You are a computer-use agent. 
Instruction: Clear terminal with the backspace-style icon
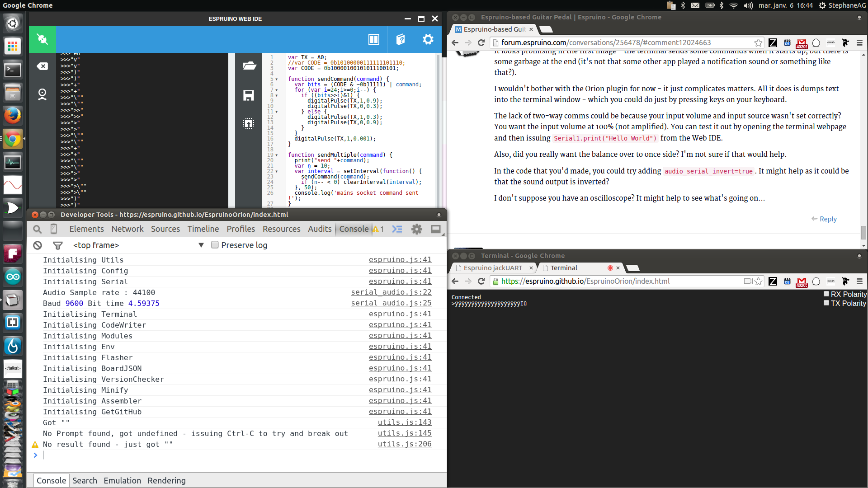(42, 66)
